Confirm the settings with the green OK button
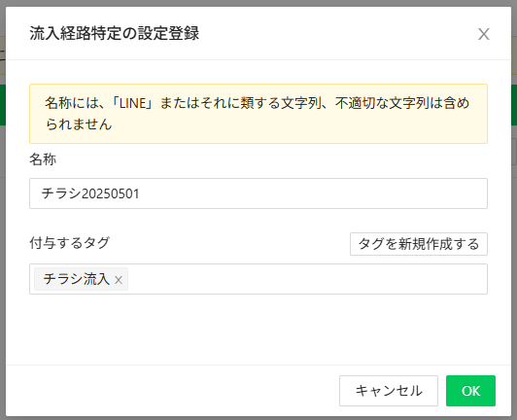Screen dimensions: 517x420 tap(470, 391)
